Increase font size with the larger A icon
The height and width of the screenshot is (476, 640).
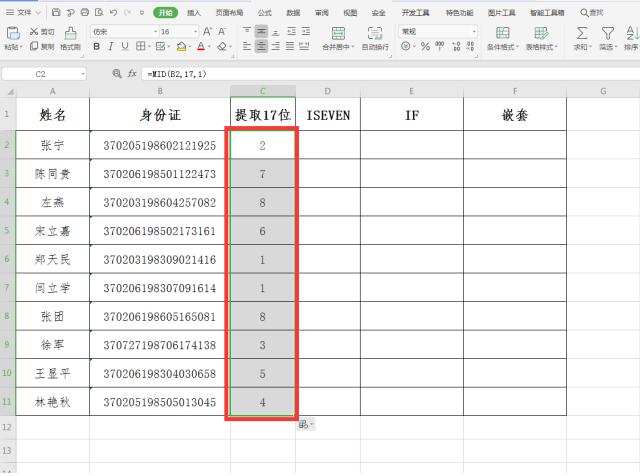207,31
